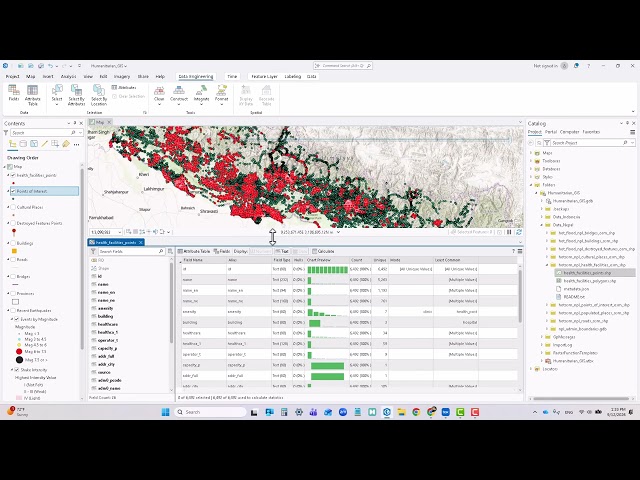Open the coordinate display units dropdown

coord(338,232)
